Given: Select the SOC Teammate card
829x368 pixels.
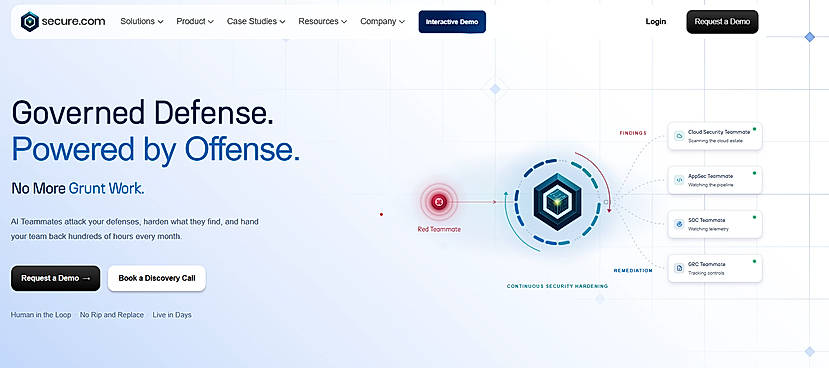Looking at the screenshot, I should coord(715,224).
